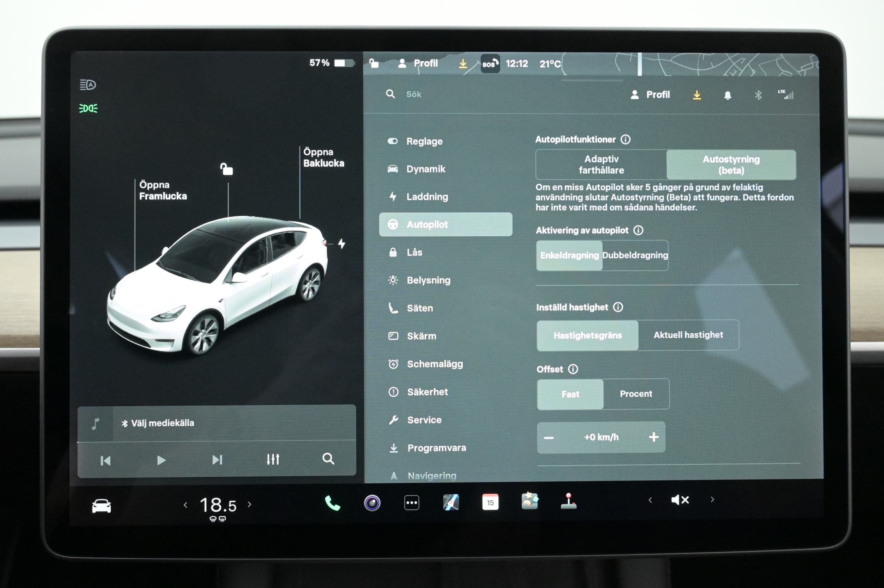This screenshot has height=588, width=884.
Task: Tap the SOS emergency icon
Action: (x=490, y=64)
